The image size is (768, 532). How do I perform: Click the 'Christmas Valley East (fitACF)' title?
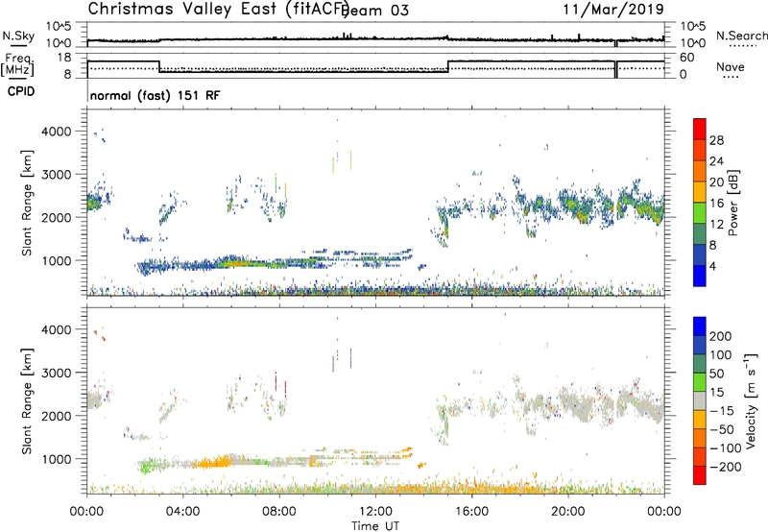click(x=218, y=9)
